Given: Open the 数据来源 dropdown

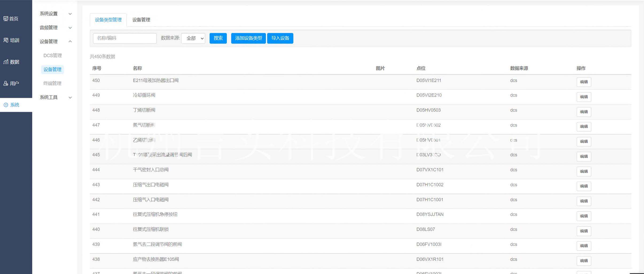Looking at the screenshot, I should click(193, 38).
